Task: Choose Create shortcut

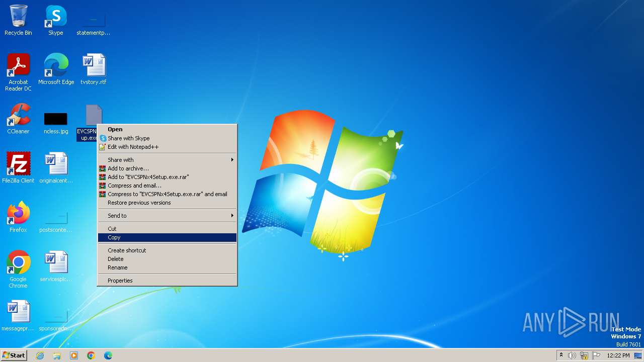Action: pyautogui.click(x=167, y=250)
